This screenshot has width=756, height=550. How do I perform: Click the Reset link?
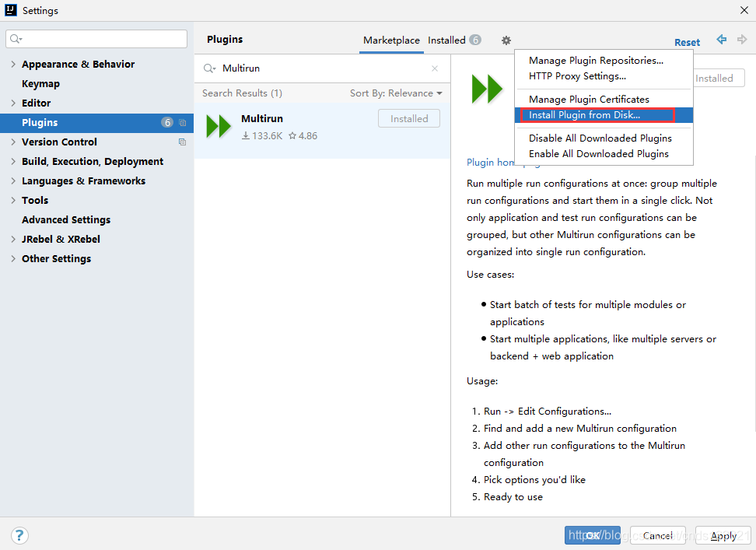[x=687, y=43]
